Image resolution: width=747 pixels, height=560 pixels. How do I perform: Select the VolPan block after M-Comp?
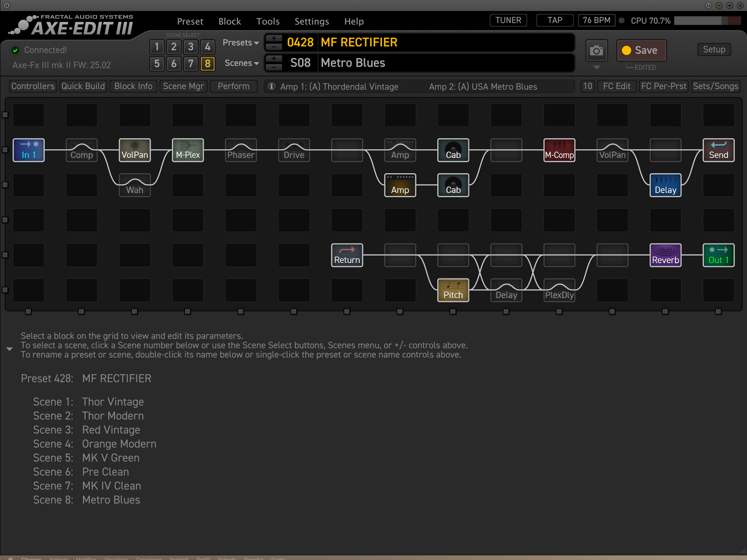point(613,150)
